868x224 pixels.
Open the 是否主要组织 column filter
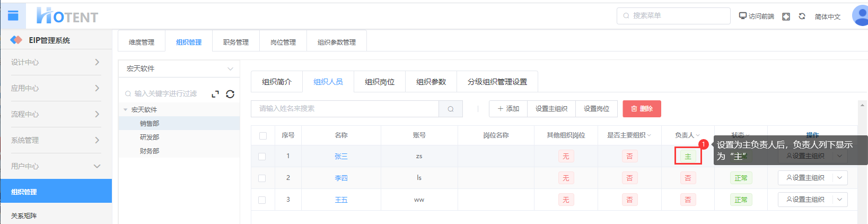tap(649, 135)
